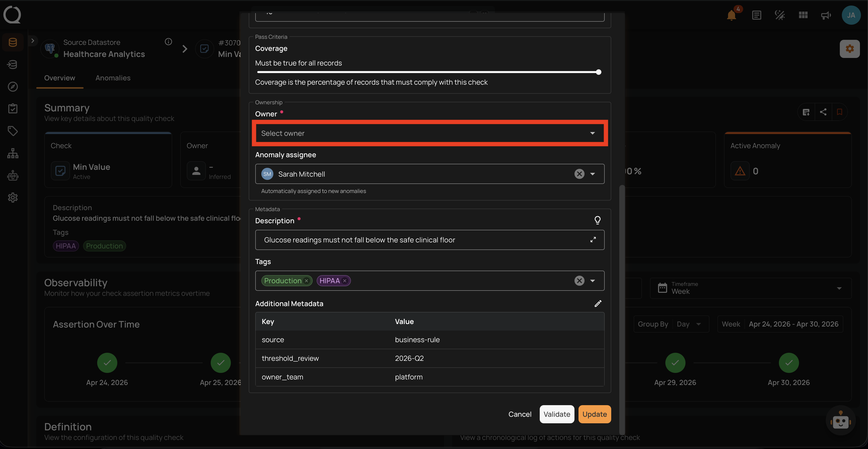This screenshot has height=449, width=868.
Task: Open the Group By Day dropdown
Action: tap(689, 324)
